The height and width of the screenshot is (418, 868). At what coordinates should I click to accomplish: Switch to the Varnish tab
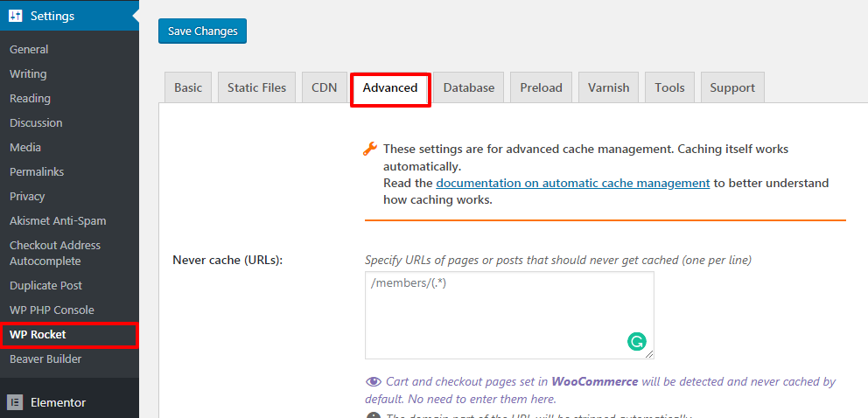pos(608,87)
